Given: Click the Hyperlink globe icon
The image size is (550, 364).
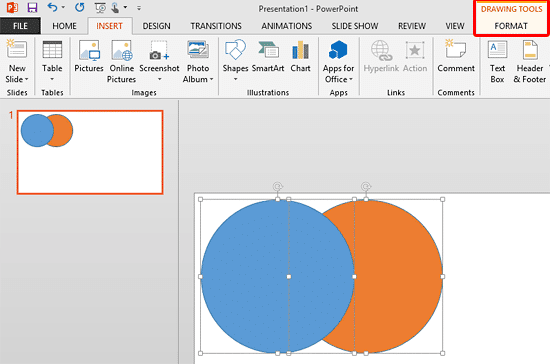Looking at the screenshot, I should pyautogui.click(x=381, y=50).
